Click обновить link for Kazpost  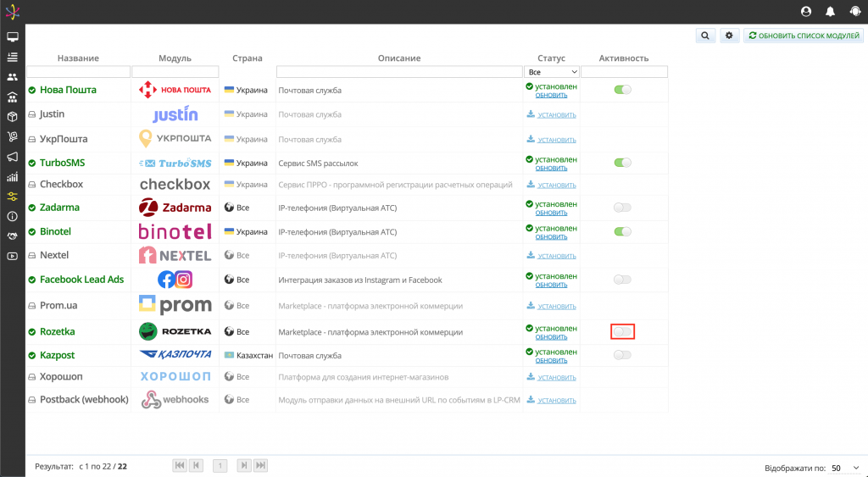click(x=551, y=360)
